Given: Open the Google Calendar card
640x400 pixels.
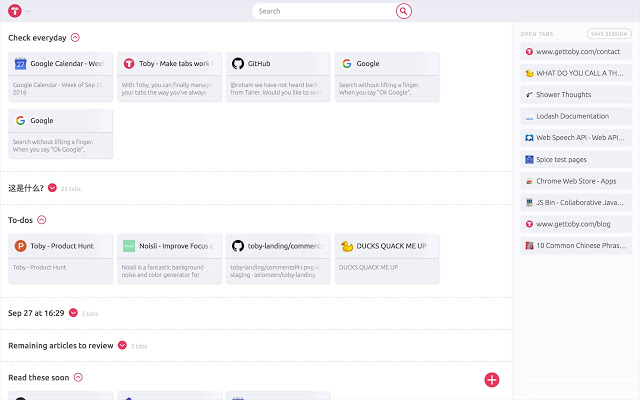Looking at the screenshot, I should point(60,77).
